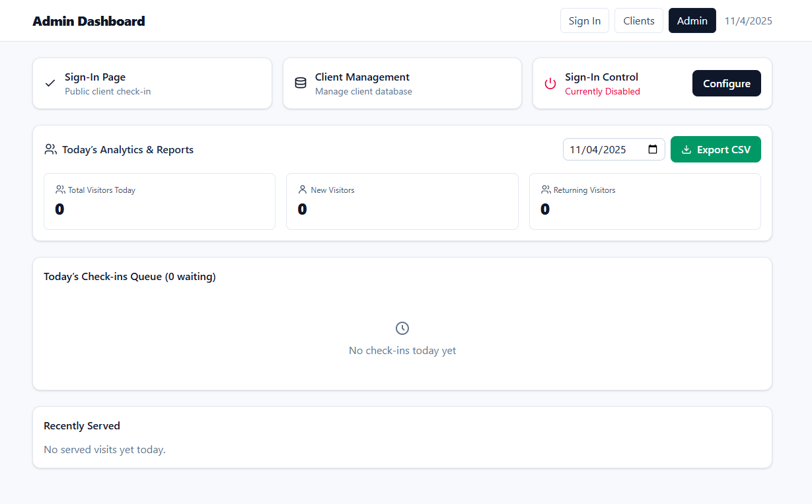Select the Clients navigation tab

[x=638, y=20]
